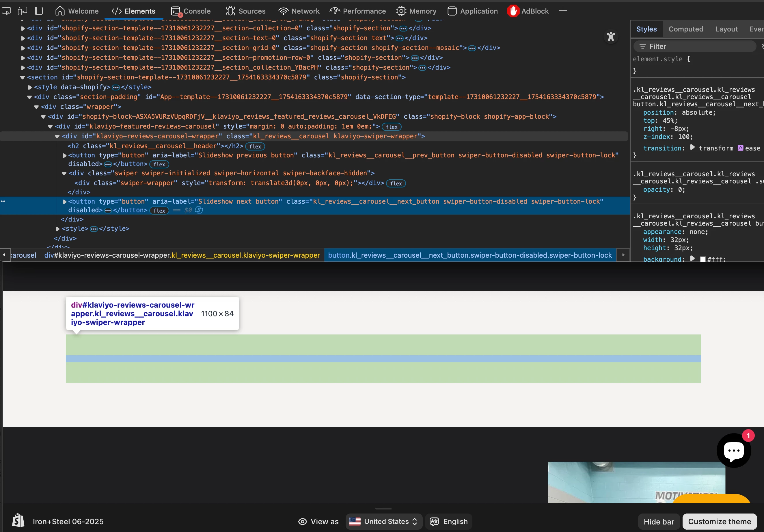
Task: Collapse the swiper-initialized div node
Action: [64, 174]
